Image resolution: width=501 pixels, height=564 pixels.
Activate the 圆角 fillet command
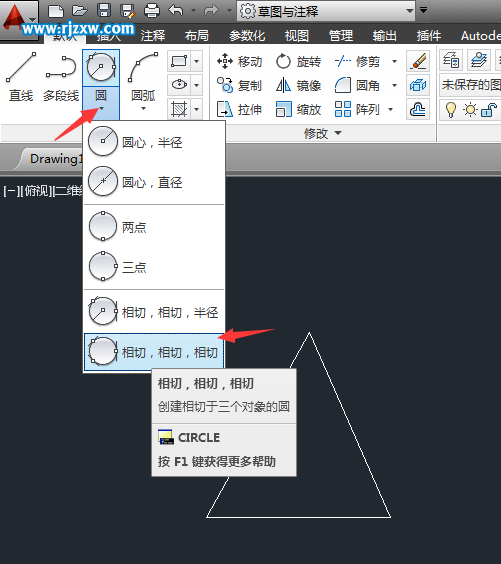357,85
